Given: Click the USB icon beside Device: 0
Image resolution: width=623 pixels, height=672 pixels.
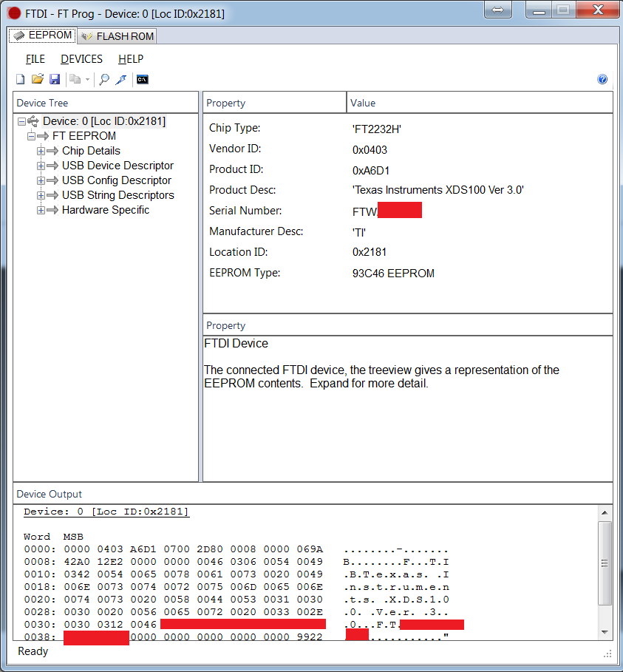Looking at the screenshot, I should (x=33, y=122).
